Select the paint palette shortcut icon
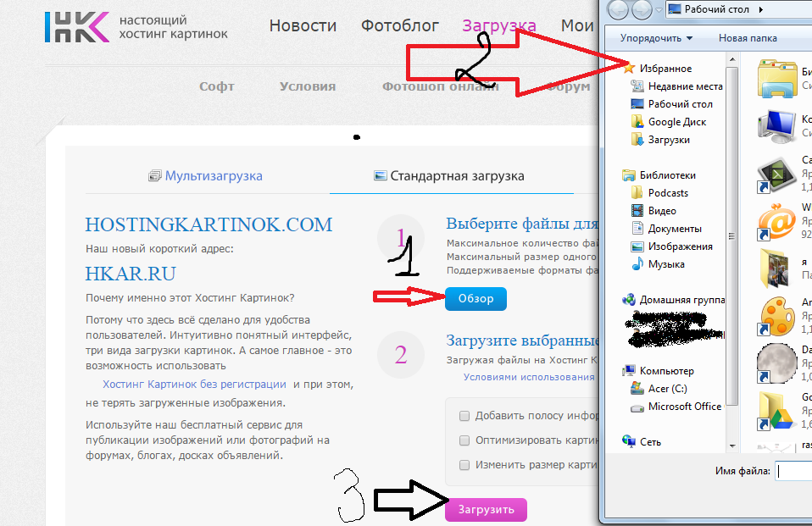 coord(776,316)
